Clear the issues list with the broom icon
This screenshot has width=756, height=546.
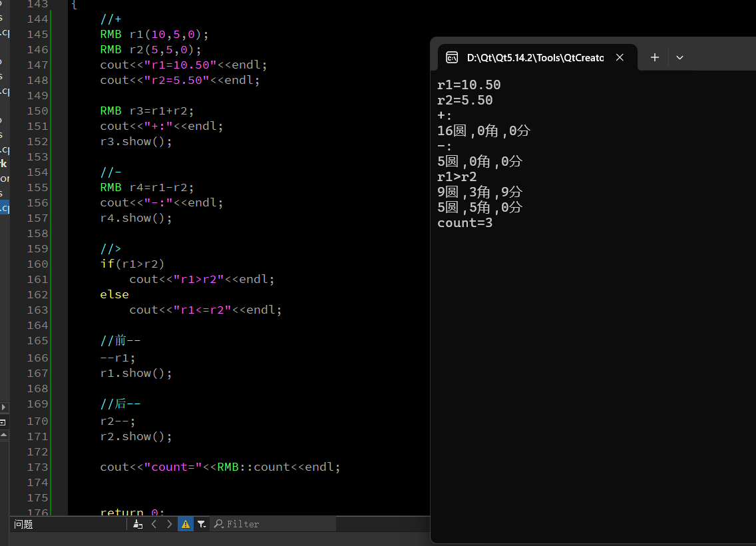138,524
